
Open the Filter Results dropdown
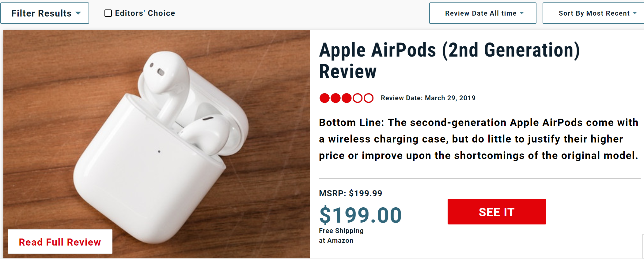[x=45, y=13]
